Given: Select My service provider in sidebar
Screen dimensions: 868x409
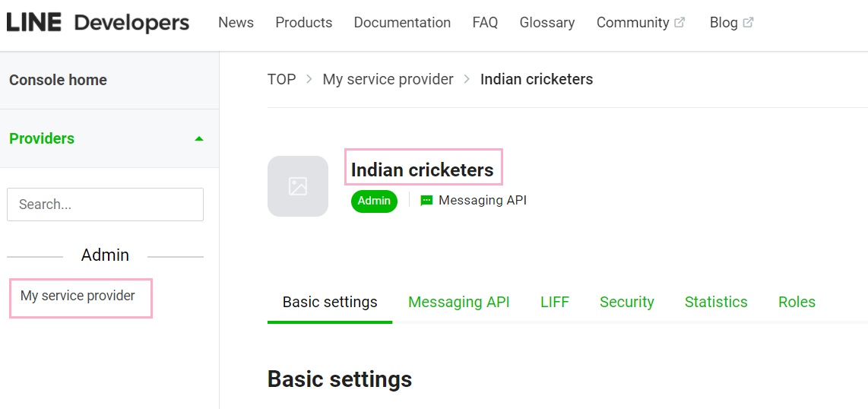Looking at the screenshot, I should point(78,296).
